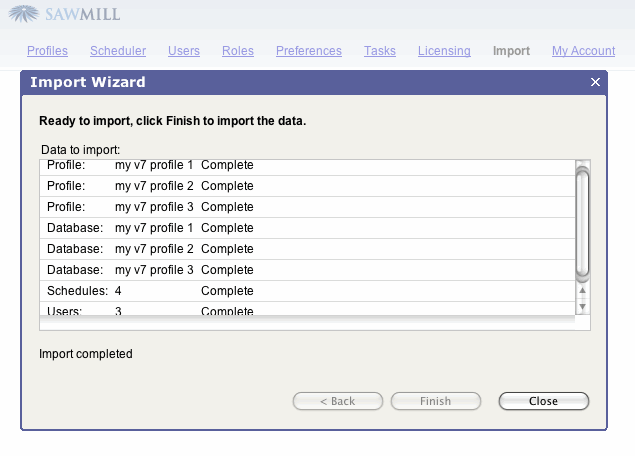Click the scrollbar up arrow in the data list
The image size is (635, 456).
(583, 292)
